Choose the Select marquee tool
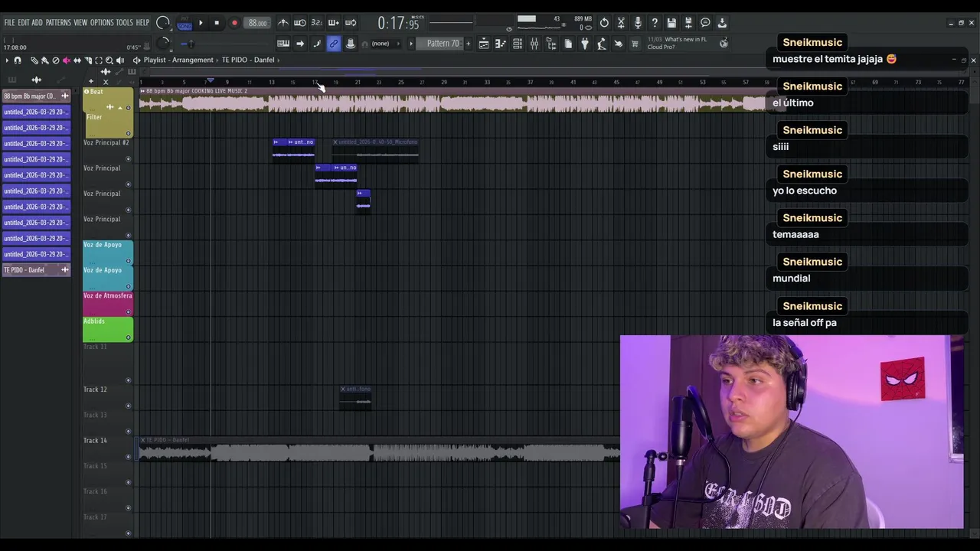The height and width of the screenshot is (551, 980). 99,60
